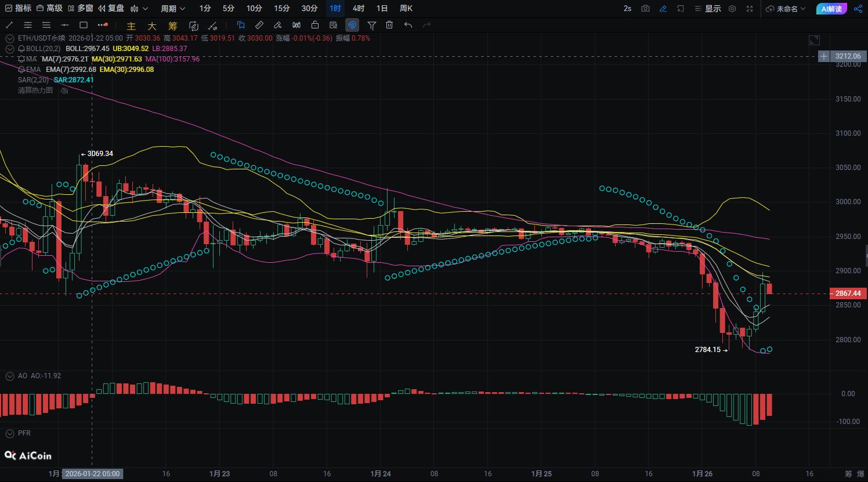Open the 周期 period dropdown

click(x=173, y=9)
